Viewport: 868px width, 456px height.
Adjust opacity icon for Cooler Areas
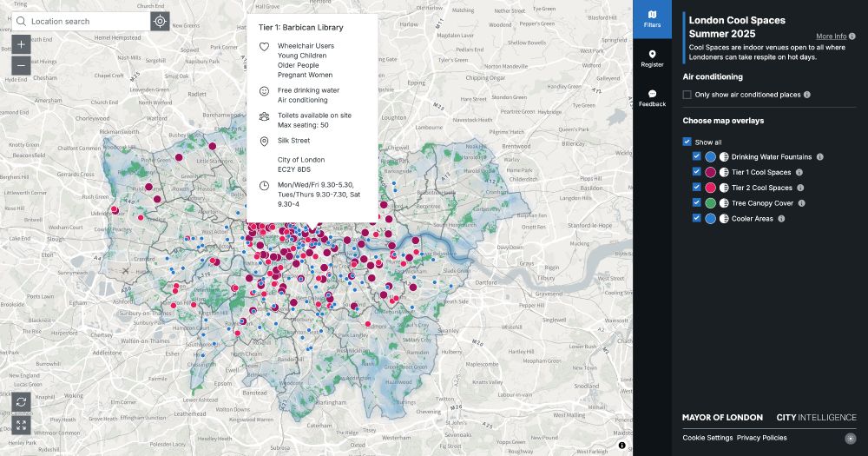(724, 219)
